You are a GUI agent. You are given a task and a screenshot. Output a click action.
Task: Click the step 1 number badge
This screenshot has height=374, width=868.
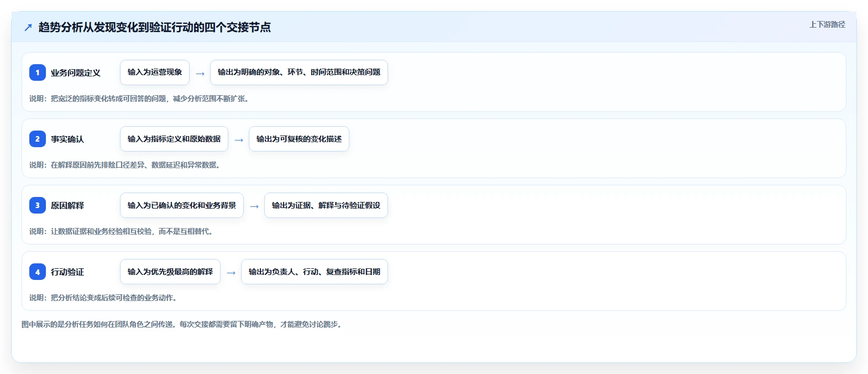point(38,72)
